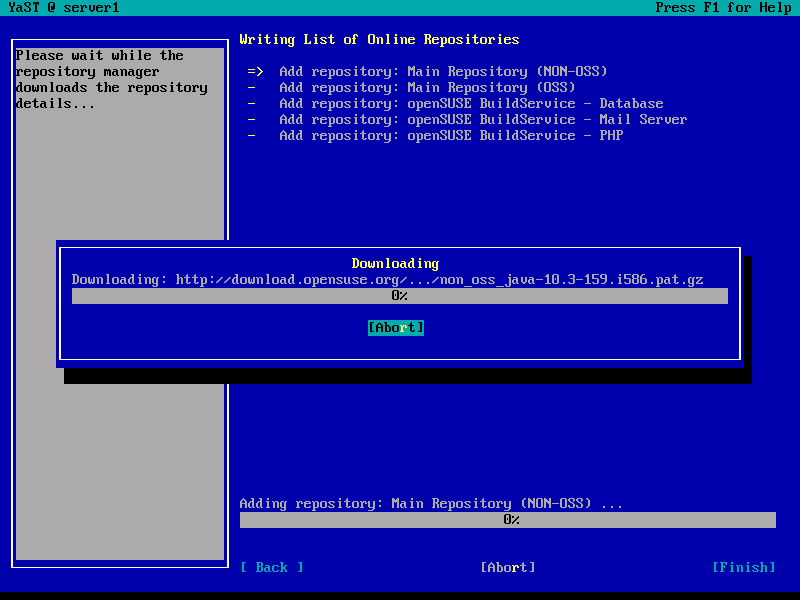Screen dimensions: 800x600
Task: Select 'openSUSE BuildService - Mail Server' line
Action: (483, 119)
